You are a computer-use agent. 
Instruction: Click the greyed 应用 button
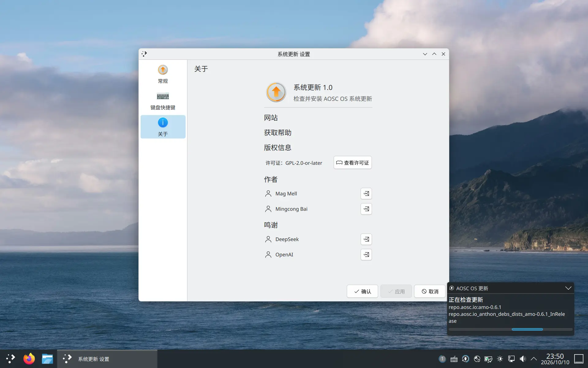[396, 291]
